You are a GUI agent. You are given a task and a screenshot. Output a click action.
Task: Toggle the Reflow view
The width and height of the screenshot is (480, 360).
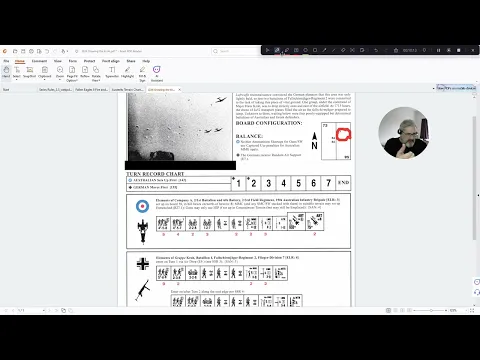coord(85,72)
